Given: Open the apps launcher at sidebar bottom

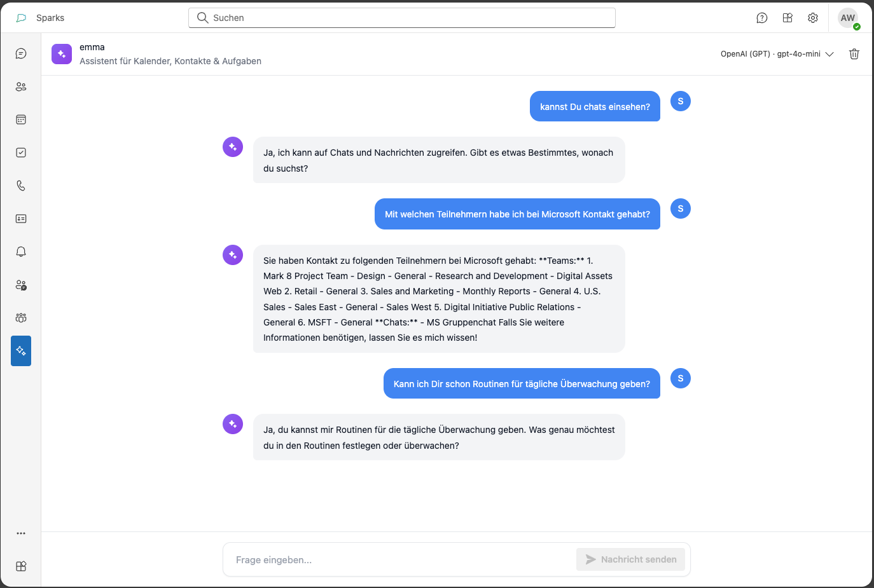Looking at the screenshot, I should [21, 566].
